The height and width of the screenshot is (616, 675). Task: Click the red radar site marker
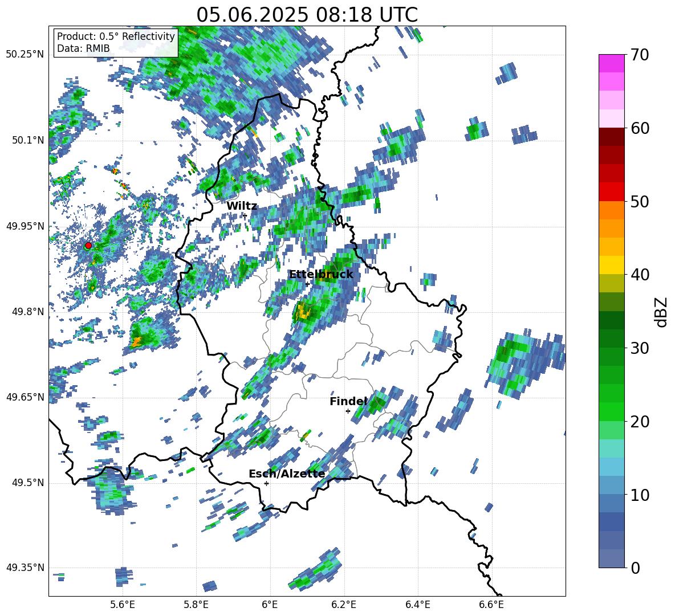point(88,246)
